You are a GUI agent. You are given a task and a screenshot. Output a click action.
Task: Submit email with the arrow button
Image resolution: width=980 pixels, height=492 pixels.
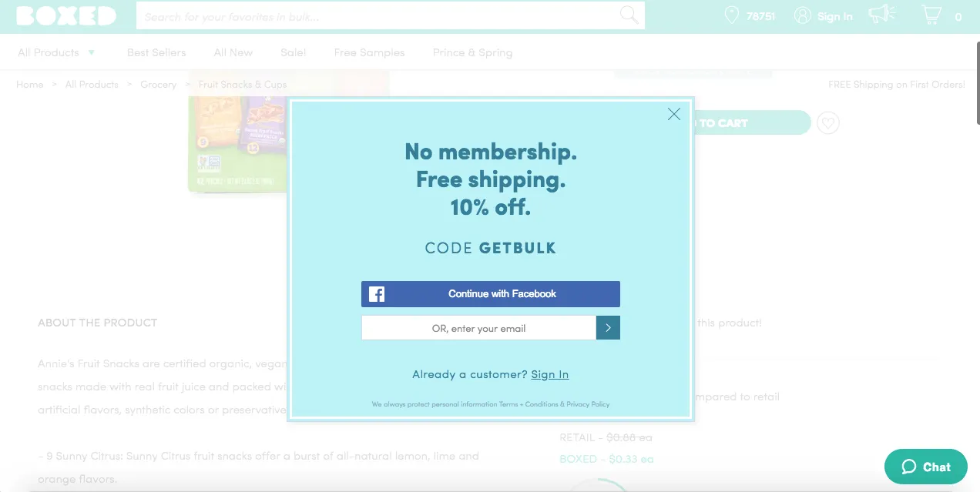click(608, 328)
